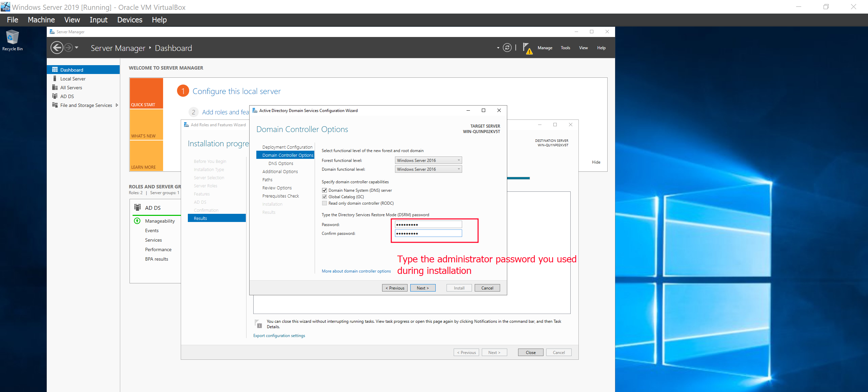Click Previous in the AD DS Configuration Wizard
Viewport: 868px width, 392px height.
click(x=395, y=288)
